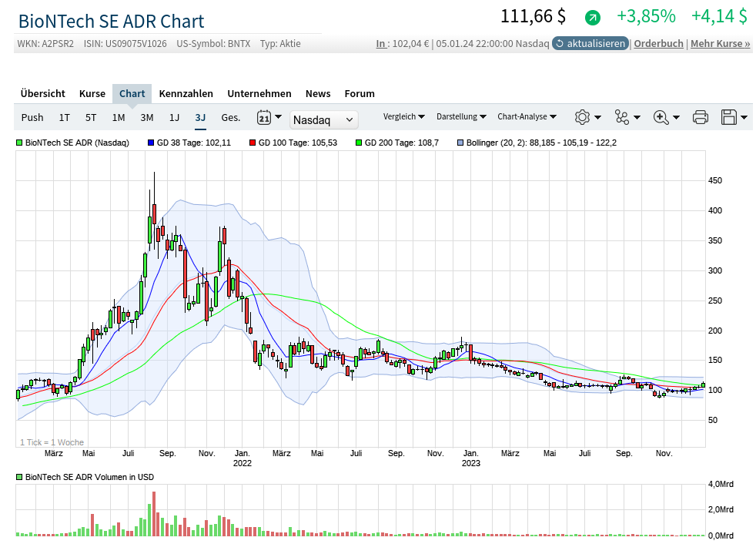Viewport: 756px width, 544px height.
Task: Select the 1M timeframe
Action: point(118,117)
